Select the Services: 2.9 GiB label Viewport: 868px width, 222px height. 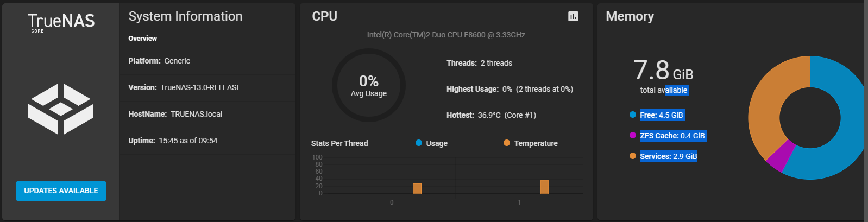[669, 156]
